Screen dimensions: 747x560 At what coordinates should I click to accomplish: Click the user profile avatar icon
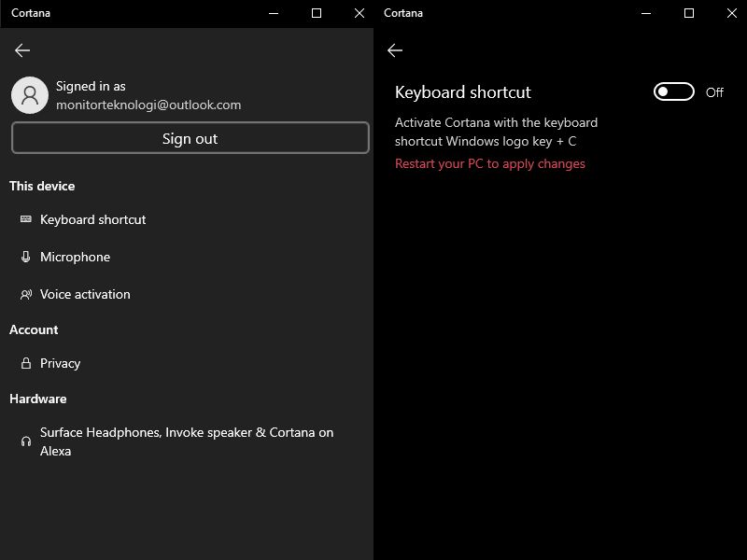30,95
